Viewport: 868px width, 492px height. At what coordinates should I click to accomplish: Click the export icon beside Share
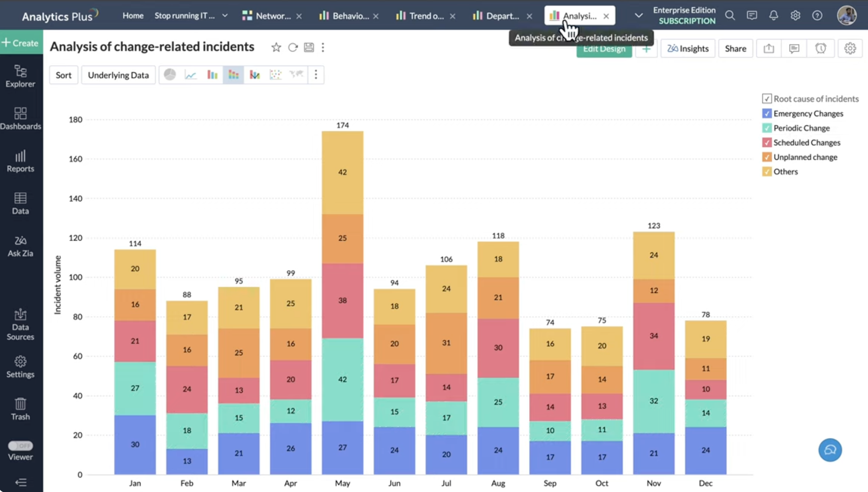coord(769,48)
